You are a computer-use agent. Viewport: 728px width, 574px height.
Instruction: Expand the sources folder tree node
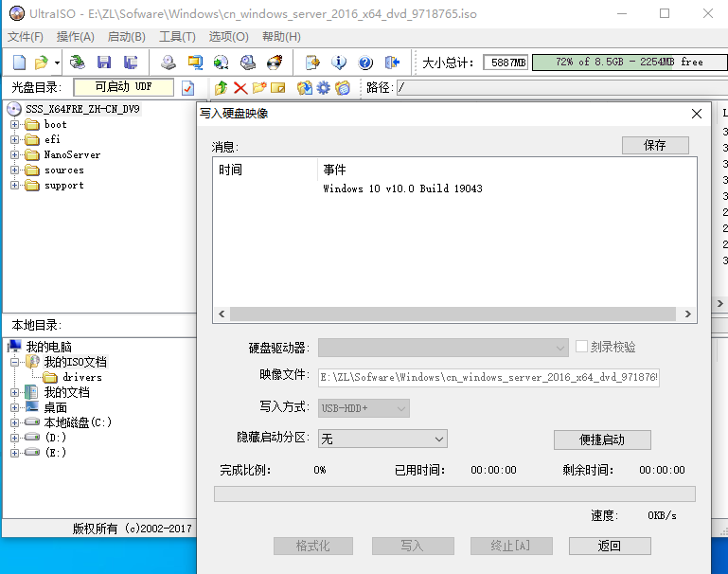point(15,170)
